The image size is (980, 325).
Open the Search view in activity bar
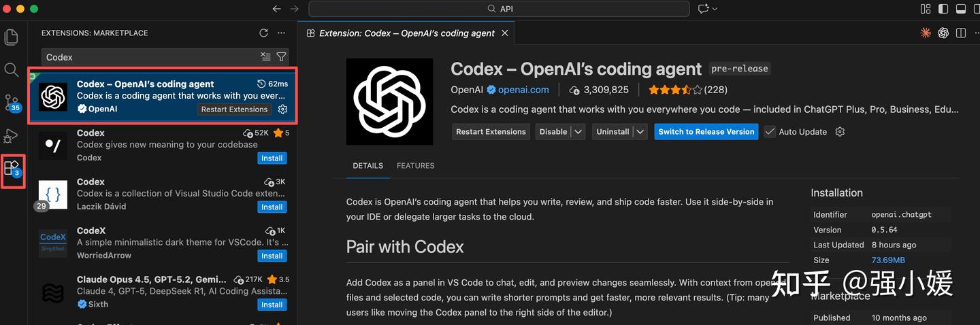click(x=12, y=69)
